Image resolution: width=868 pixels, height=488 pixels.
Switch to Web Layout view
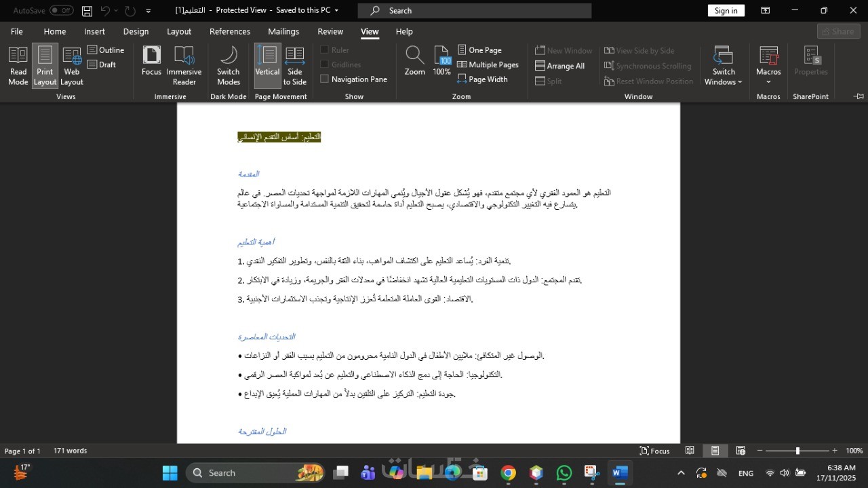[x=72, y=66]
